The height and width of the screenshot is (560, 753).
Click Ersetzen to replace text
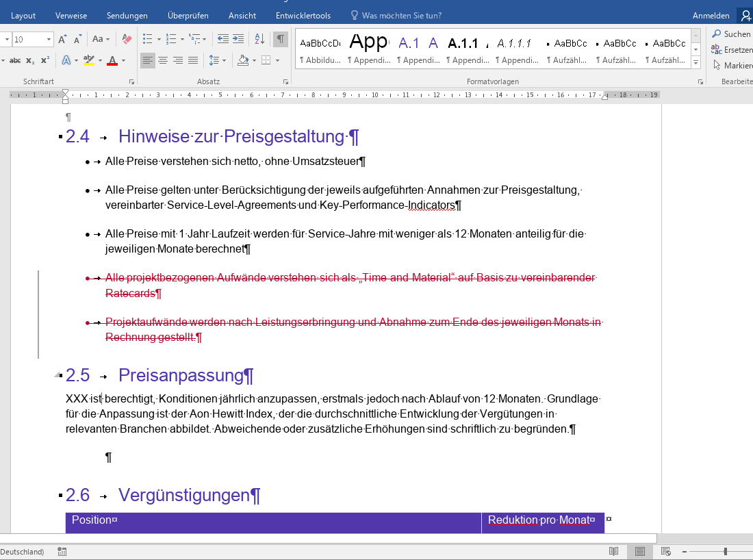[732, 49]
